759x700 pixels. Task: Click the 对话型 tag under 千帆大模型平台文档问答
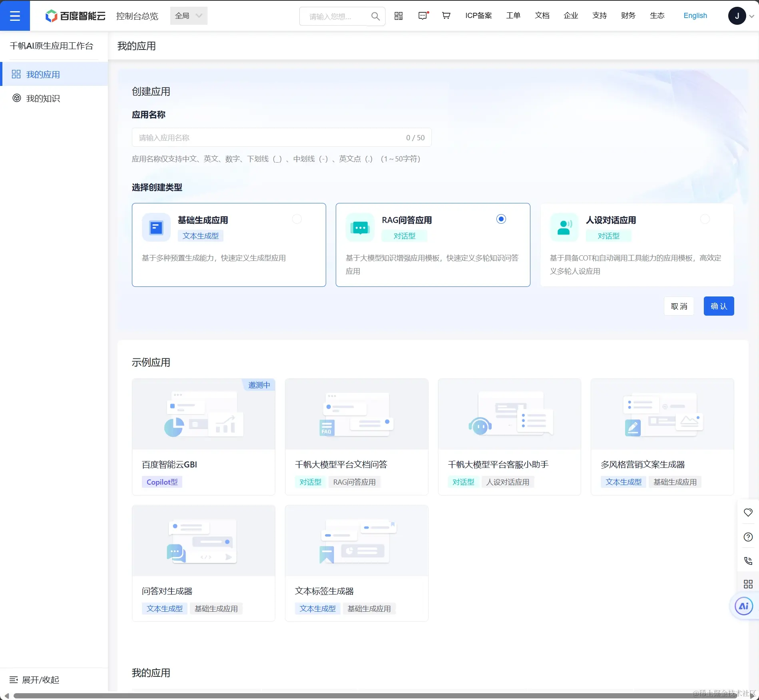[310, 482]
